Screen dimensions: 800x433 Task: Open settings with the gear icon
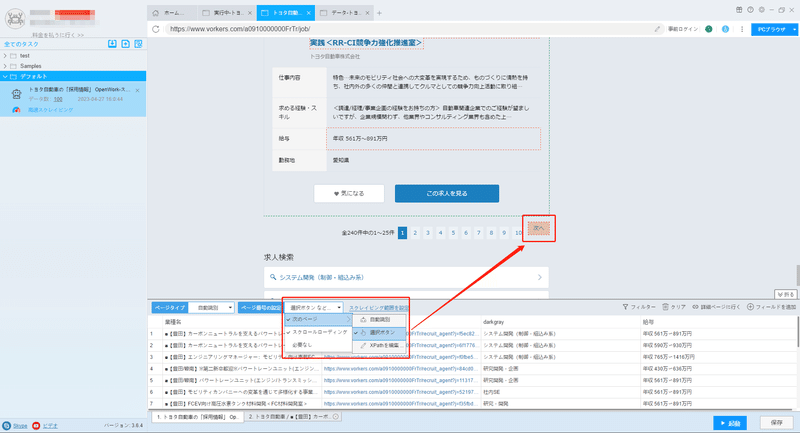(x=761, y=10)
